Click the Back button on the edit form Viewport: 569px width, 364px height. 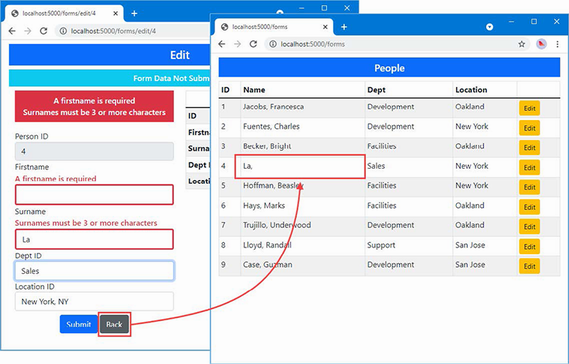click(x=114, y=324)
